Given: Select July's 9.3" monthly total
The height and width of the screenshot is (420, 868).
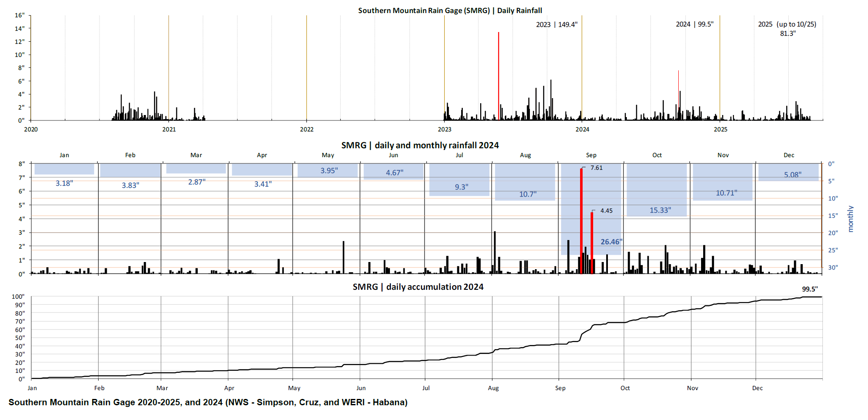Looking at the screenshot, I should tap(461, 187).
